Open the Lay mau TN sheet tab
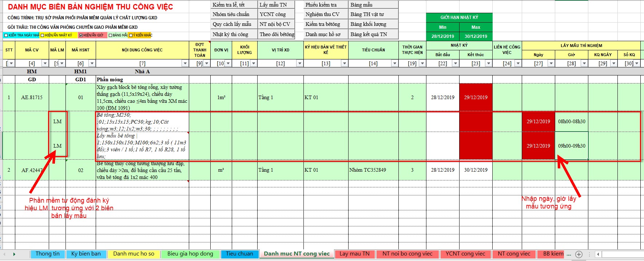This screenshot has height=261, width=644. tap(354, 254)
